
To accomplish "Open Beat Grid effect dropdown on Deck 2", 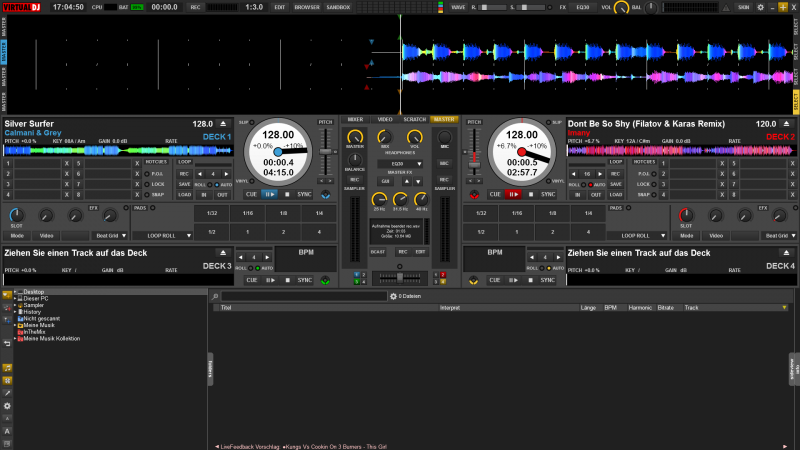I will [x=778, y=236].
